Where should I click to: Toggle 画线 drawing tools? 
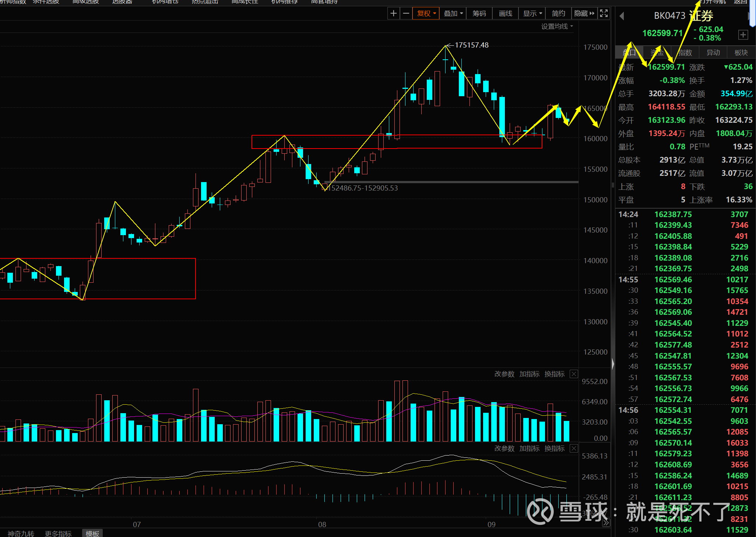[506, 14]
